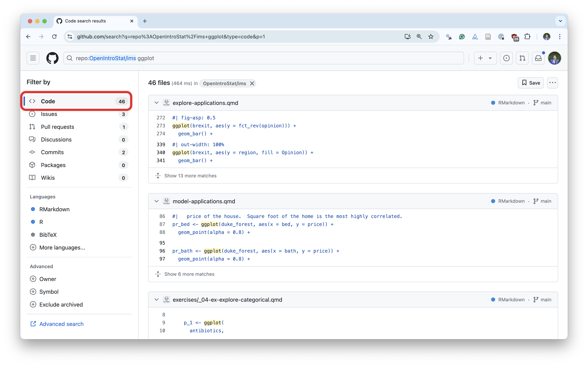Open the notifications inbox icon
The height and width of the screenshot is (366, 588).
pyautogui.click(x=538, y=58)
